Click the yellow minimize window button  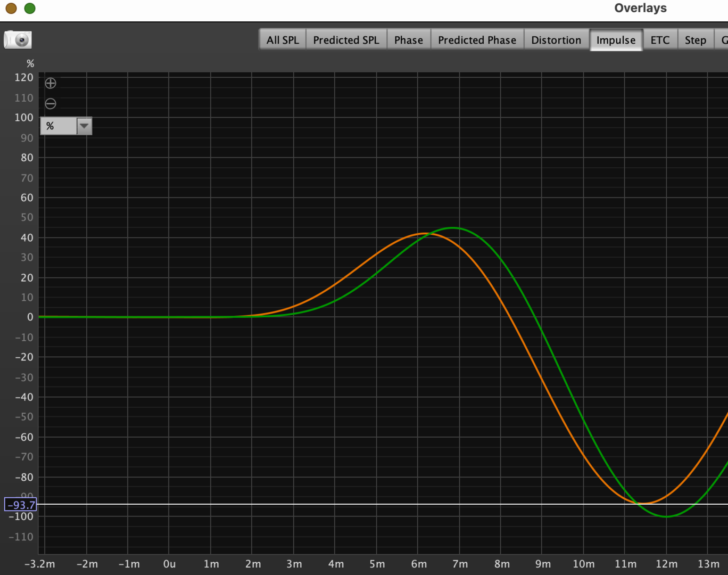click(x=11, y=8)
